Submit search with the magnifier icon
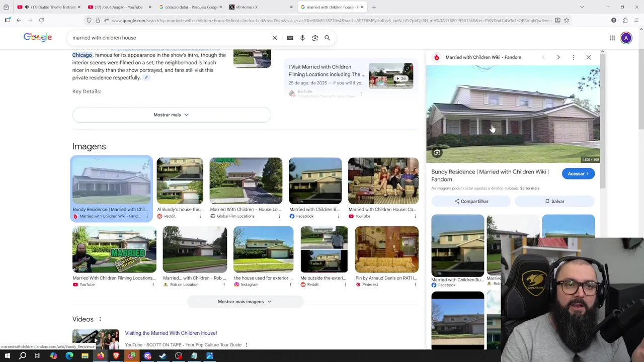644x362 pixels. pyautogui.click(x=327, y=38)
